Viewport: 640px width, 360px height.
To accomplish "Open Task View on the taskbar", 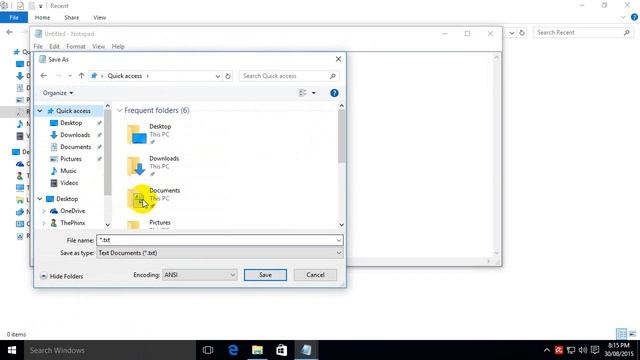I will (208, 350).
